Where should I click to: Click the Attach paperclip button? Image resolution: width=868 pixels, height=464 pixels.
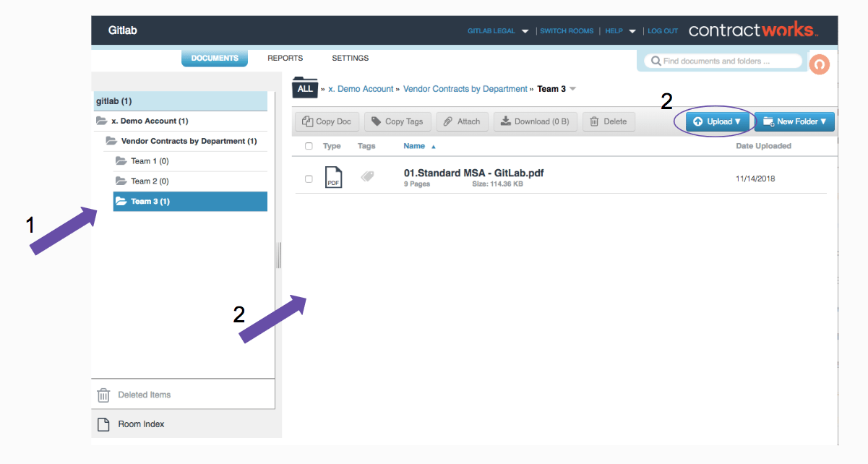point(462,121)
